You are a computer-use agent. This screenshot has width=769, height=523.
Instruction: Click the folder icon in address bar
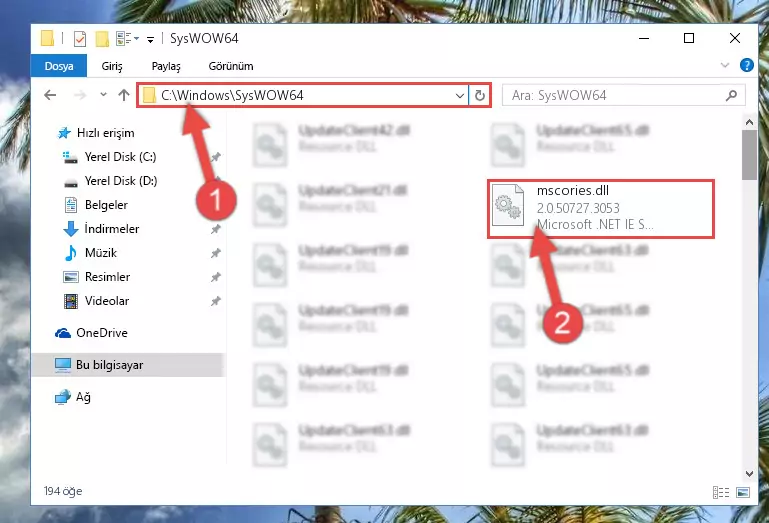(149, 95)
